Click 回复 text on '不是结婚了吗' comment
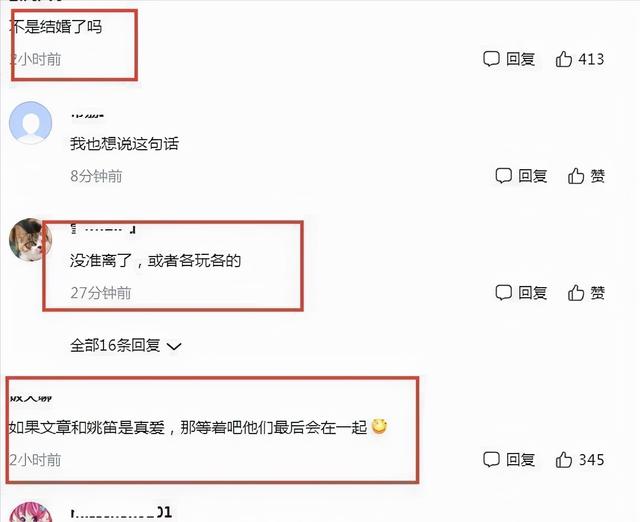 point(520,59)
